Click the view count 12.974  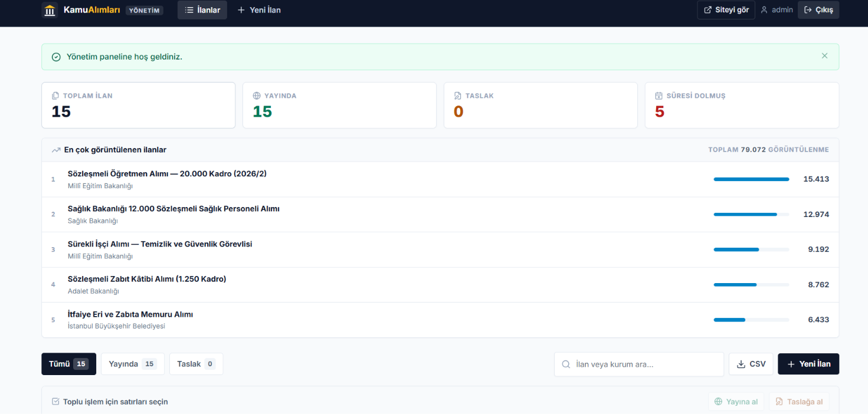(x=816, y=215)
